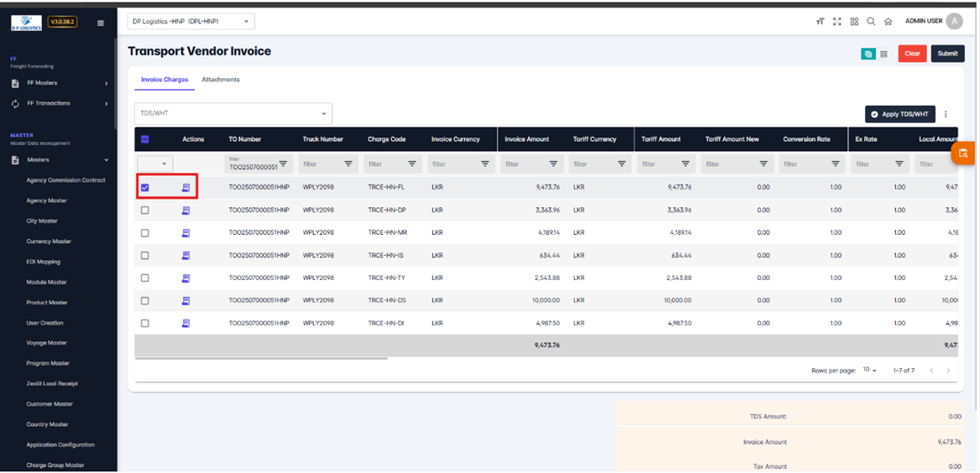Image resolution: width=980 pixels, height=473 pixels.
Task: Open action icon for TRCE-HN-FL row
Action: [x=185, y=188]
